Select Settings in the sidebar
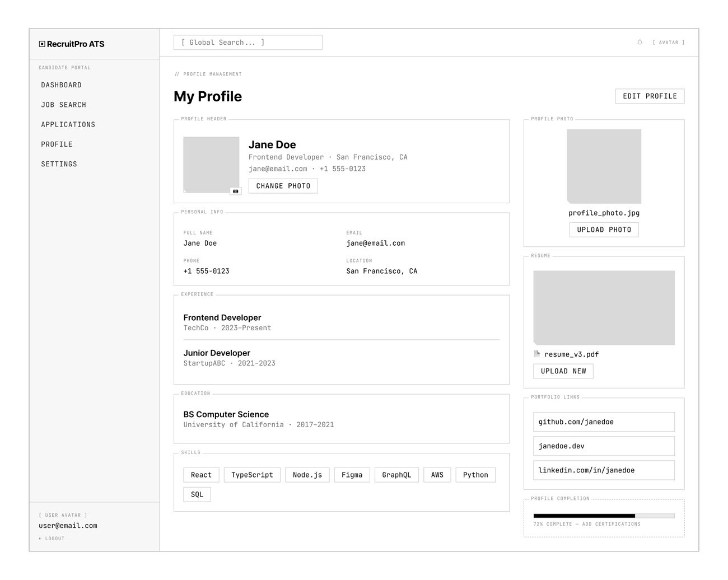Viewport: 728px width, 580px height. tap(59, 164)
